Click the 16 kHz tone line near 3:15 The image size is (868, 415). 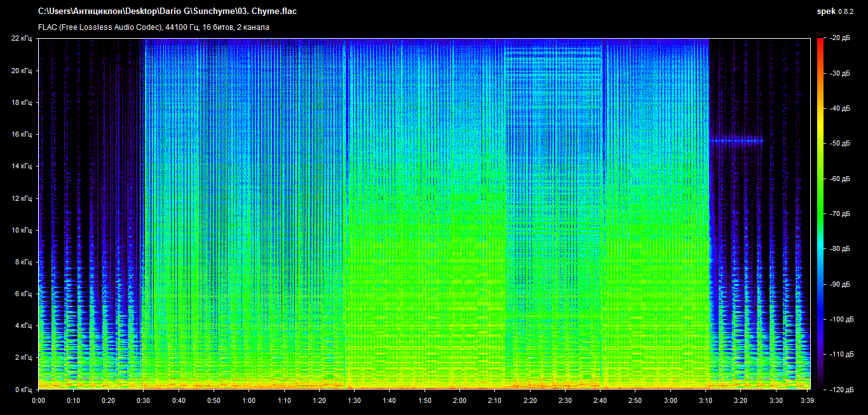pyautogui.click(x=736, y=140)
